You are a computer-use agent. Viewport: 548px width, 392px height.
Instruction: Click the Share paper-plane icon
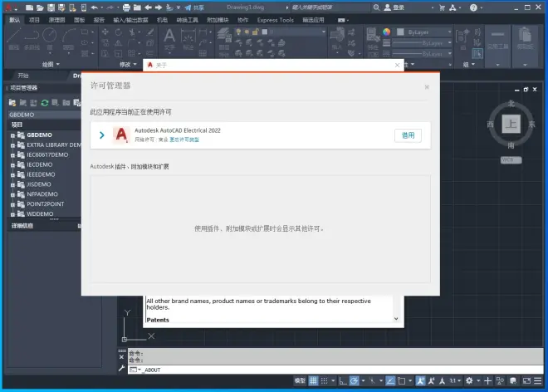(x=188, y=7)
